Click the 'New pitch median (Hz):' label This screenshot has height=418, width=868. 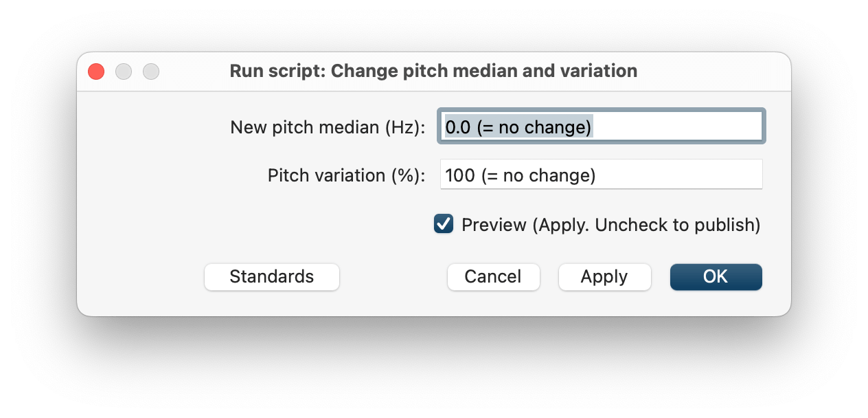(328, 127)
